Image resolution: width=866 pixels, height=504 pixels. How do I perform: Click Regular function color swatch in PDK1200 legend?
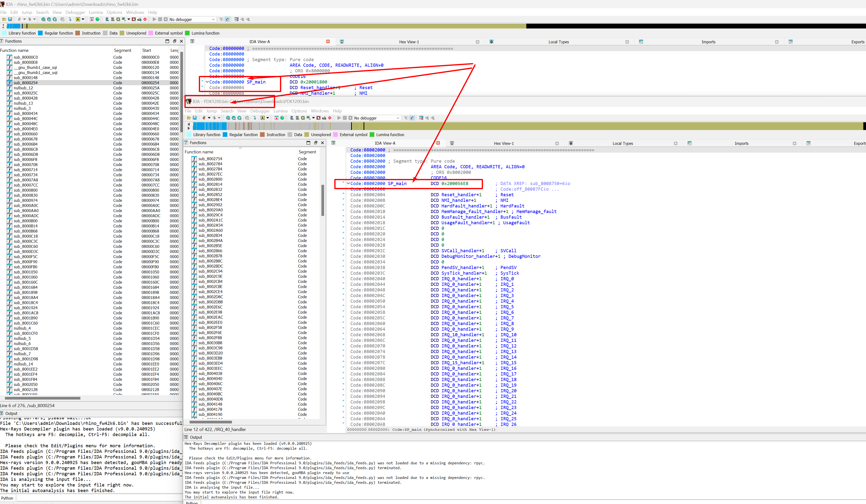(x=225, y=135)
